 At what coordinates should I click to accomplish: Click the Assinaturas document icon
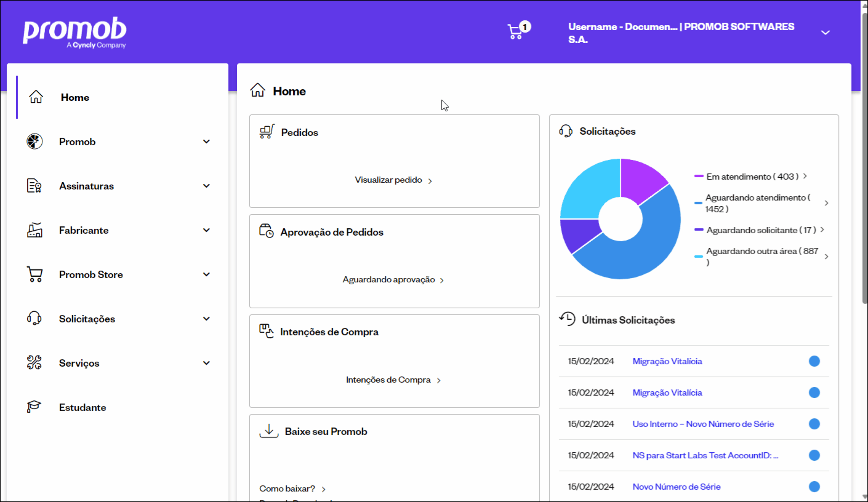coord(34,186)
